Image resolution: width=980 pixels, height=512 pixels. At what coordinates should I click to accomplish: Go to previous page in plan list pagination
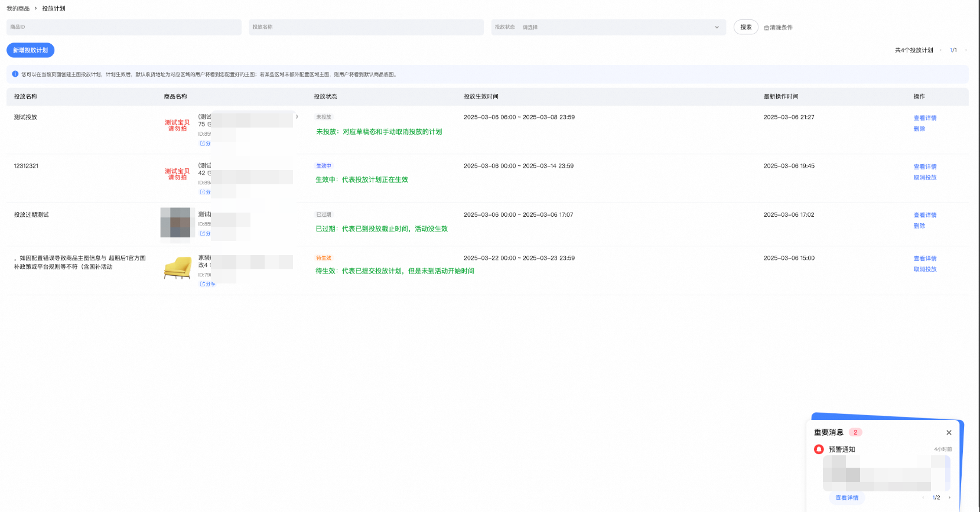[x=940, y=50]
